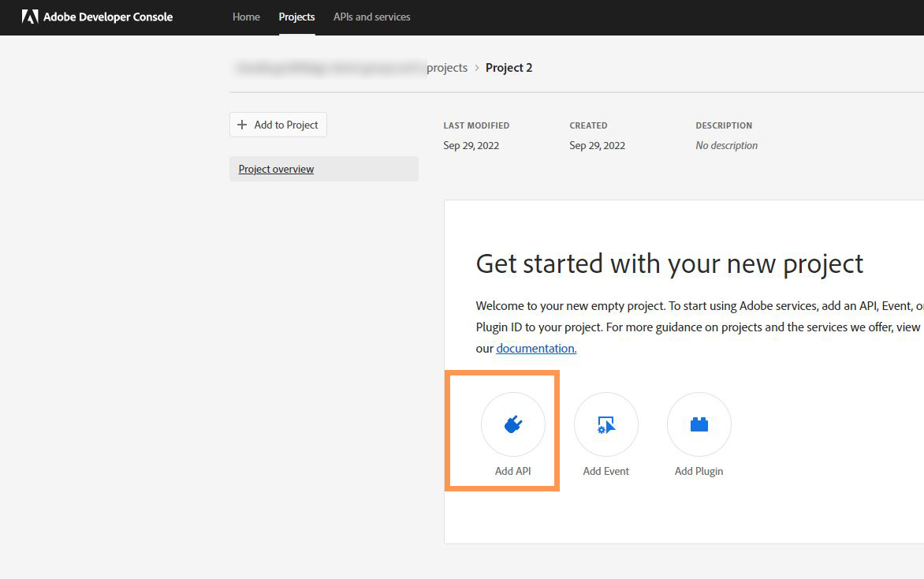Image resolution: width=924 pixels, height=579 pixels.
Task: Click the Add API plug icon
Action: 513,424
